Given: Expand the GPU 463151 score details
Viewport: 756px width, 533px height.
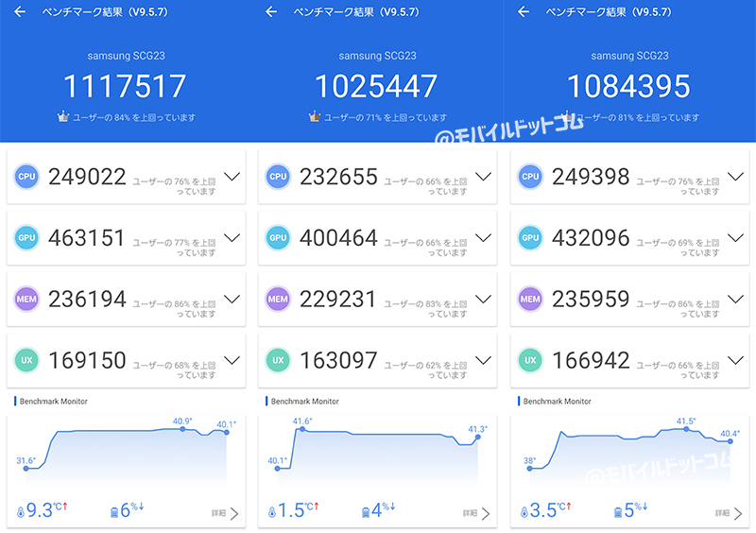Looking at the screenshot, I should pos(232,238).
